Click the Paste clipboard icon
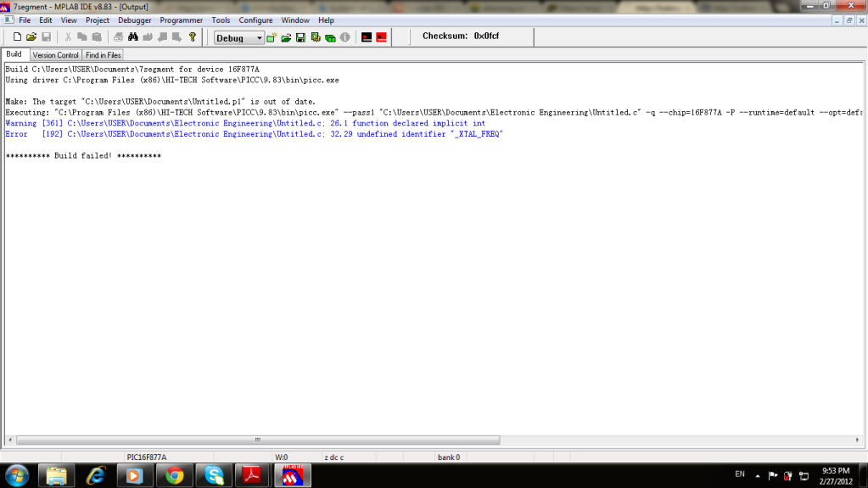 97,37
